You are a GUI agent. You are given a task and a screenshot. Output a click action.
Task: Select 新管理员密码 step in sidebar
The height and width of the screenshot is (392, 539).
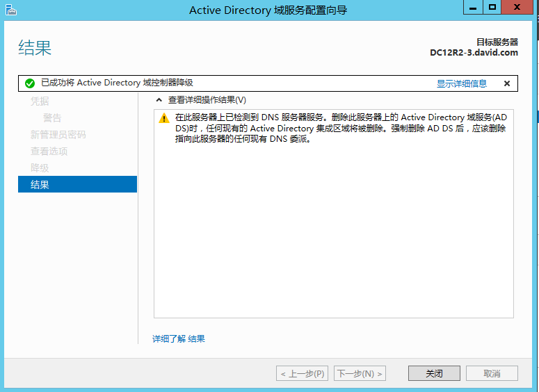click(58, 134)
